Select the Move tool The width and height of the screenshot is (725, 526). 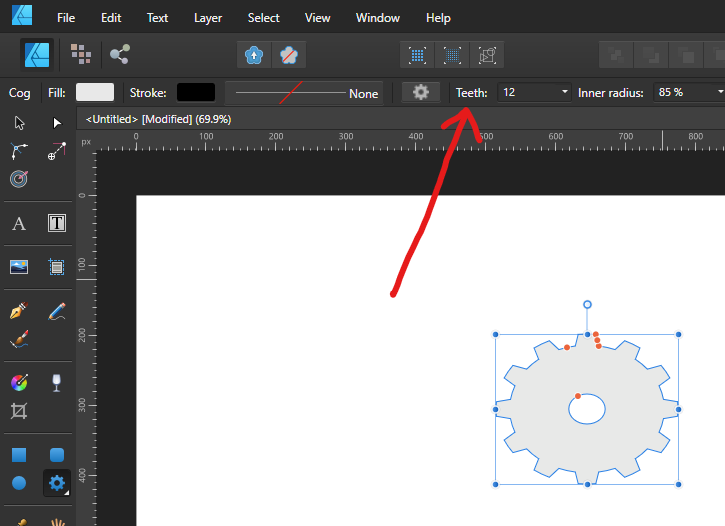(19, 123)
